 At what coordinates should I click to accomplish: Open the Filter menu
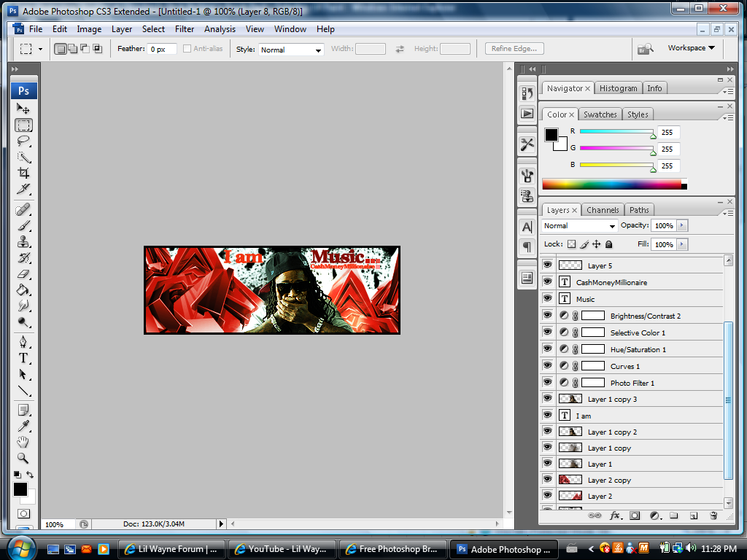pos(185,29)
